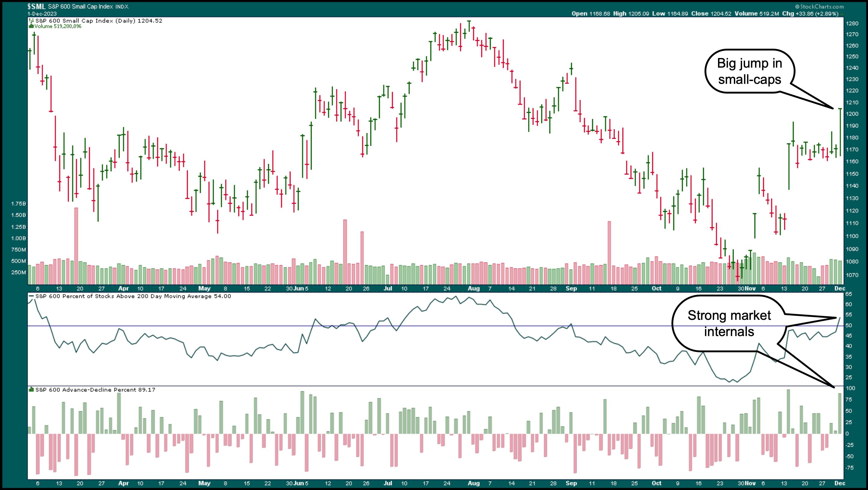The height and width of the screenshot is (490, 868).
Task: Click the Advance-Decline Percent histogram icon
Action: coord(31,390)
